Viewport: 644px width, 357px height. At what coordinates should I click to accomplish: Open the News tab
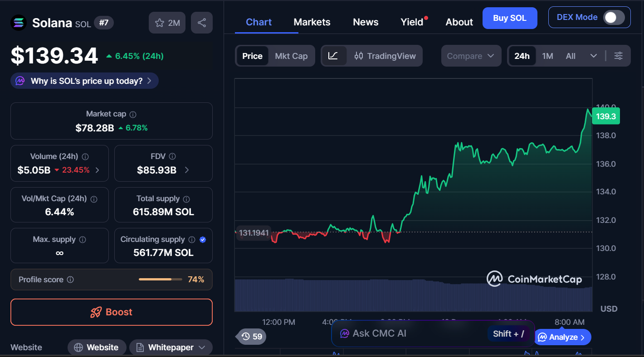(365, 22)
